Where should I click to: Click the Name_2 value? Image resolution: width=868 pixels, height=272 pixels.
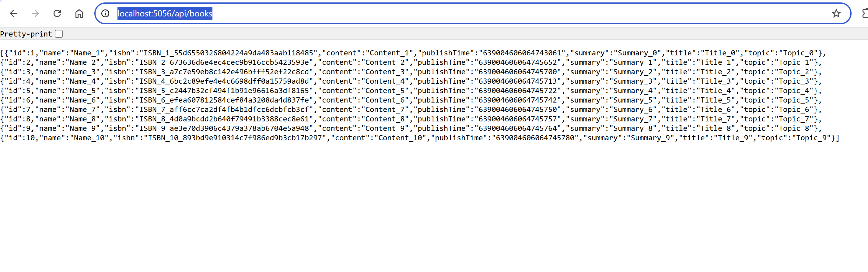[82, 62]
